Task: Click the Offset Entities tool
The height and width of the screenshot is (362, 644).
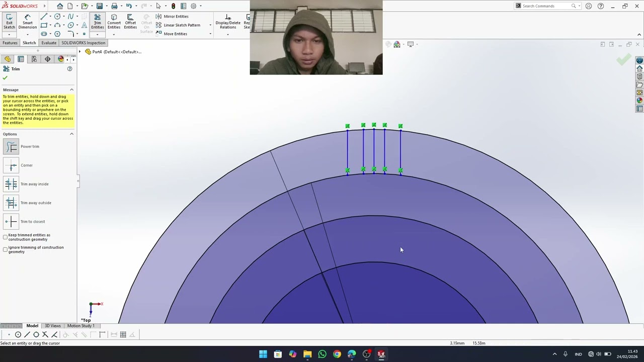Action: [x=130, y=21]
